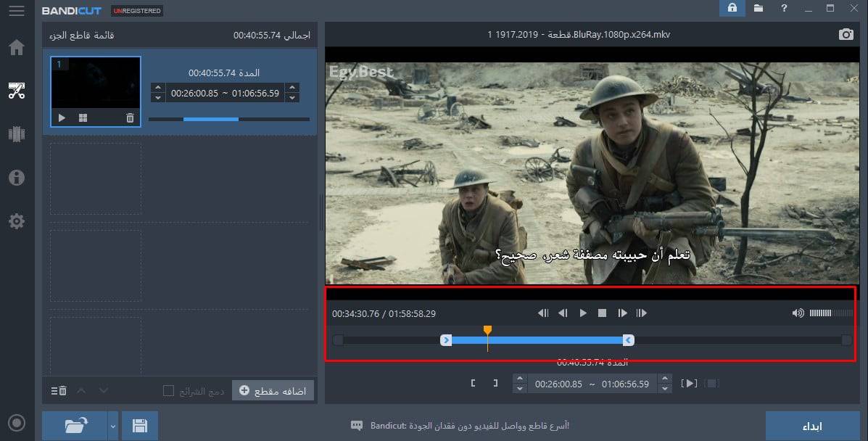This screenshot has width=868, height=441.
Task: Switch to Cut mode in sidebar
Action: point(17,91)
